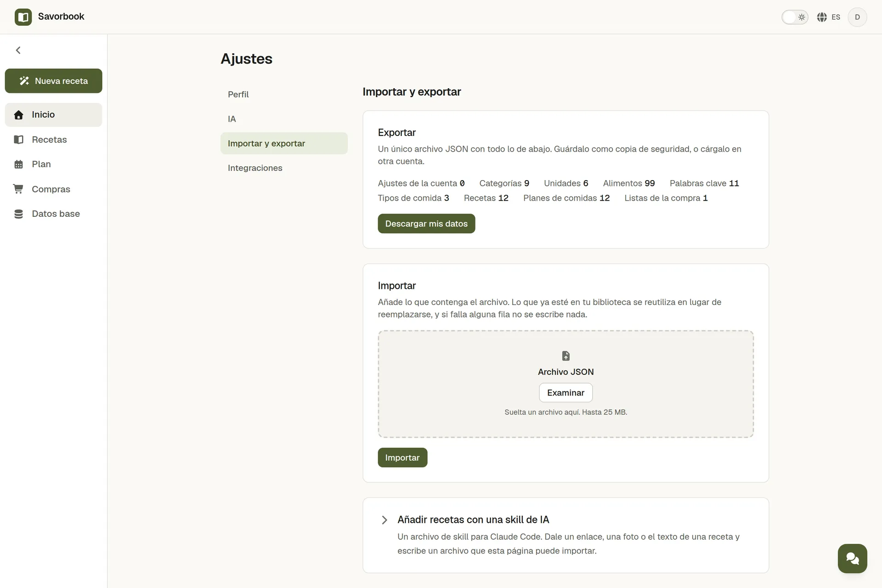Click the Exportar section heading
This screenshot has height=588, width=882.
coord(397,133)
